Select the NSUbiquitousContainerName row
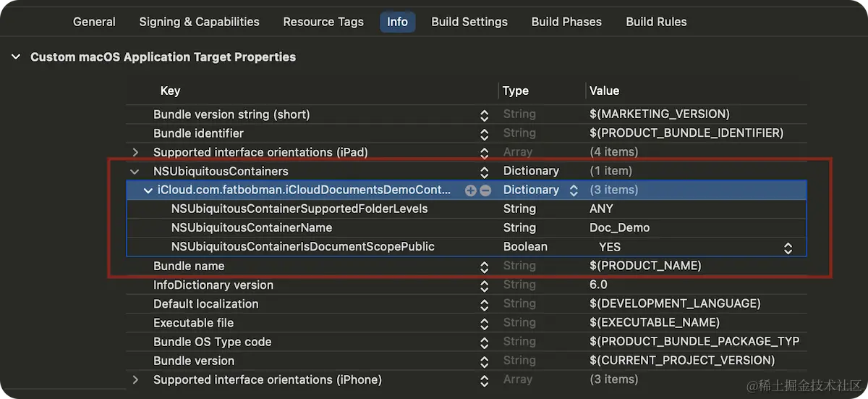The image size is (868, 399). (252, 228)
